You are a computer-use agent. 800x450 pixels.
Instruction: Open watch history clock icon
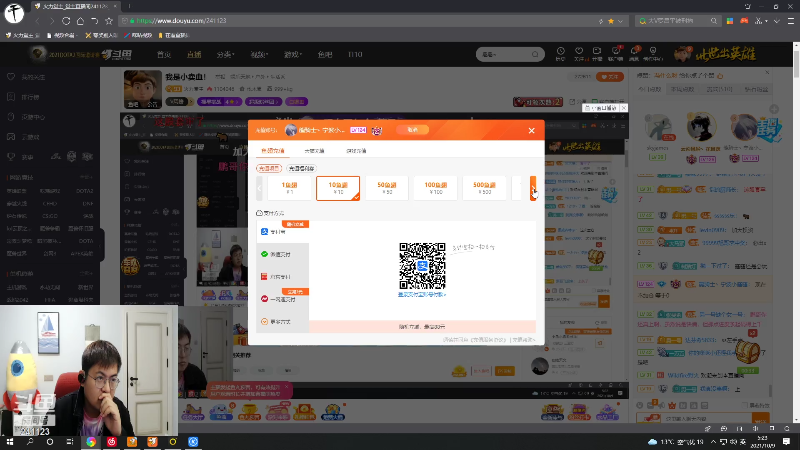(x=560, y=53)
